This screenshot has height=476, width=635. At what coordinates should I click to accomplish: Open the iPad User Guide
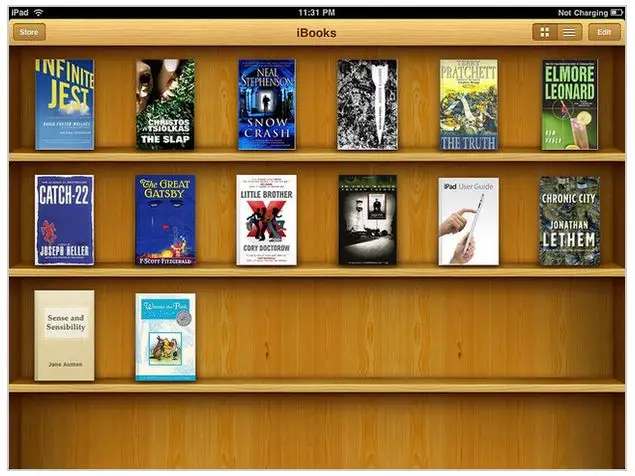[469, 221]
